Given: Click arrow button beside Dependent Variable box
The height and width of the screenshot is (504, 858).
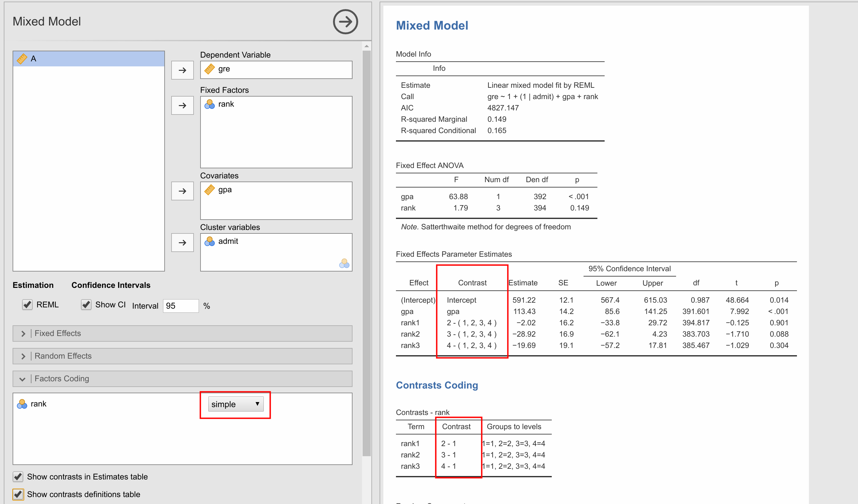Looking at the screenshot, I should coord(182,70).
